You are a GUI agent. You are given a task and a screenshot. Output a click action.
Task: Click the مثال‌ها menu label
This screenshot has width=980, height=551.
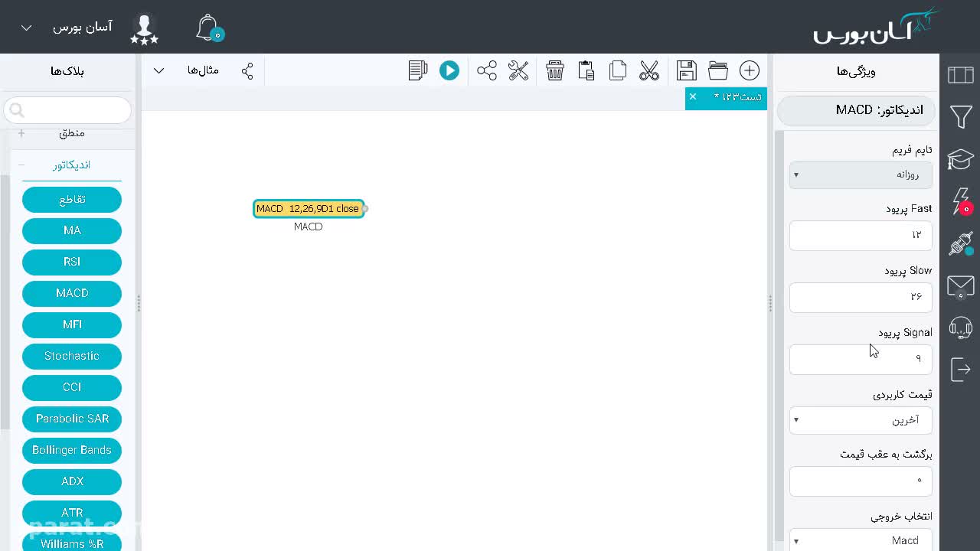[x=203, y=70]
